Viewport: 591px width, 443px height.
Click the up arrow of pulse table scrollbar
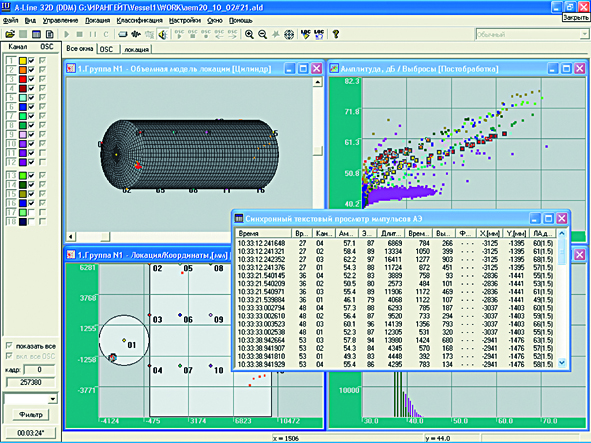click(562, 233)
